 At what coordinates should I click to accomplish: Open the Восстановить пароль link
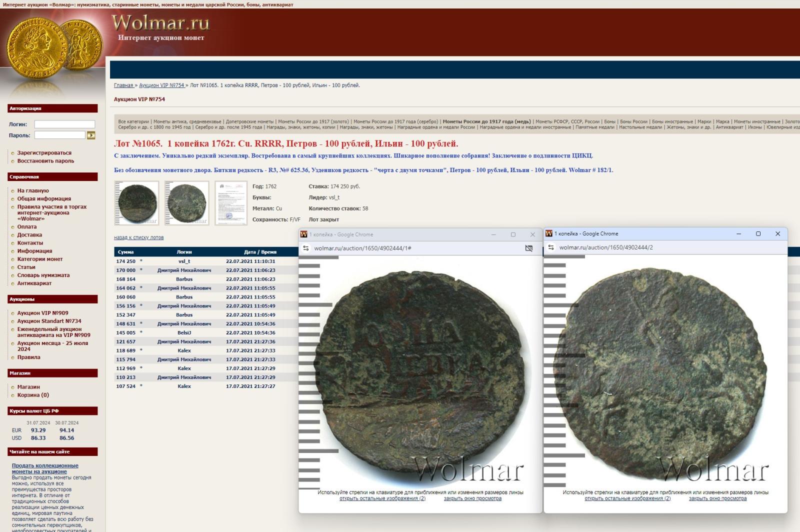(x=45, y=161)
